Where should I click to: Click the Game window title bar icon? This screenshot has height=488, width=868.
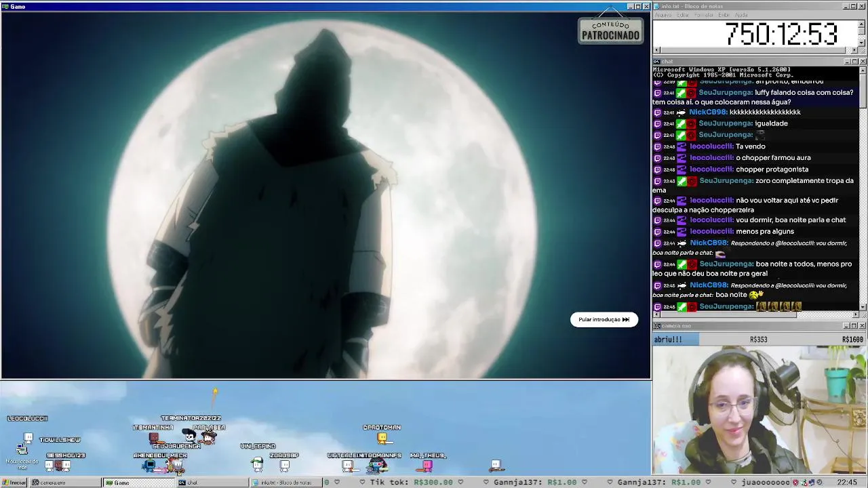[x=5, y=6]
